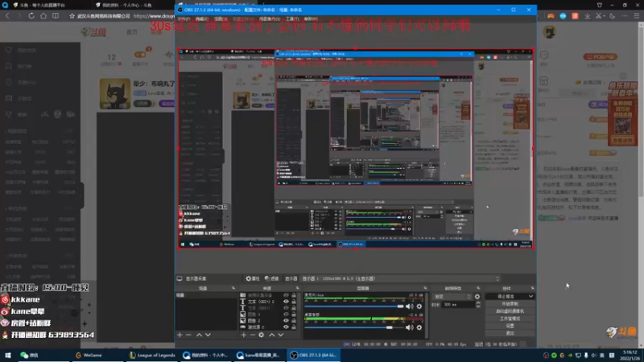644x362 pixels.
Task: Open the display (显示器) selection dropdown
Action: 400,278
